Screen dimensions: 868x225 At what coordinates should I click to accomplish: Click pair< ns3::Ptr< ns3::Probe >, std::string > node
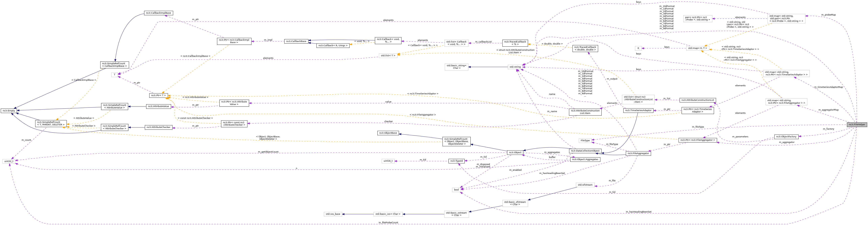[698, 18]
